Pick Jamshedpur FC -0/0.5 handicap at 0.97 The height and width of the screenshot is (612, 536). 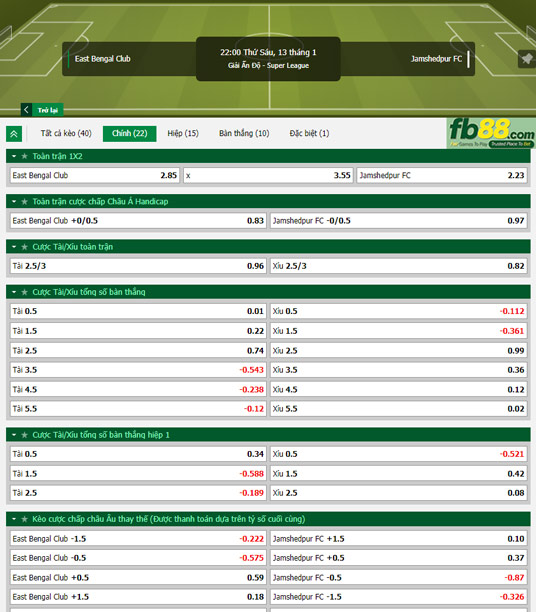(x=399, y=221)
